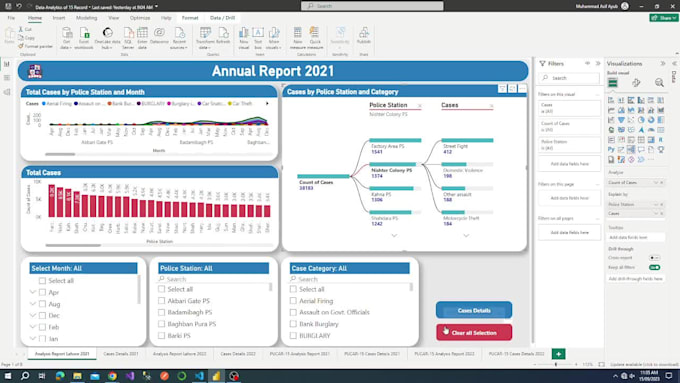Image resolution: width=680 pixels, height=383 pixels.
Task: Open More options on decomposition visual
Action: tap(522, 88)
